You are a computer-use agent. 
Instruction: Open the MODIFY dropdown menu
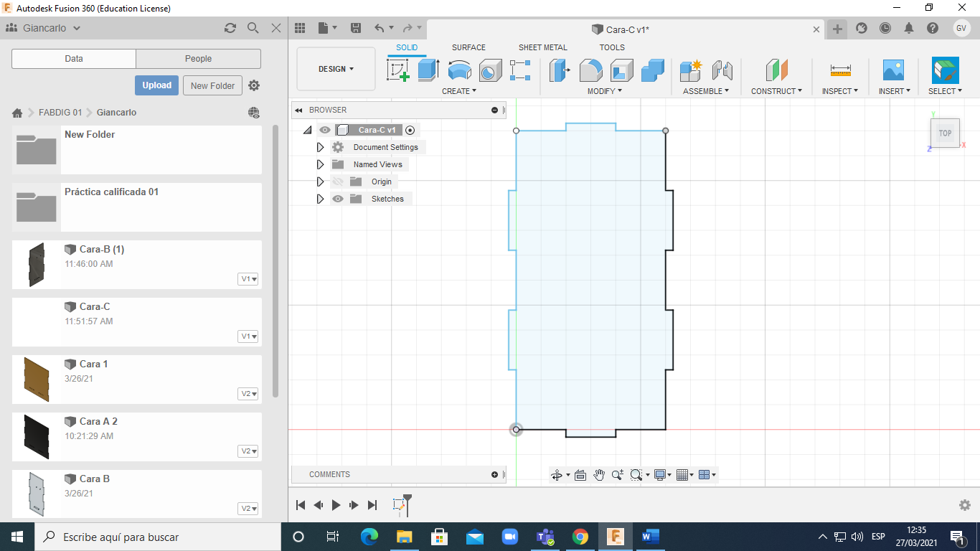click(605, 91)
